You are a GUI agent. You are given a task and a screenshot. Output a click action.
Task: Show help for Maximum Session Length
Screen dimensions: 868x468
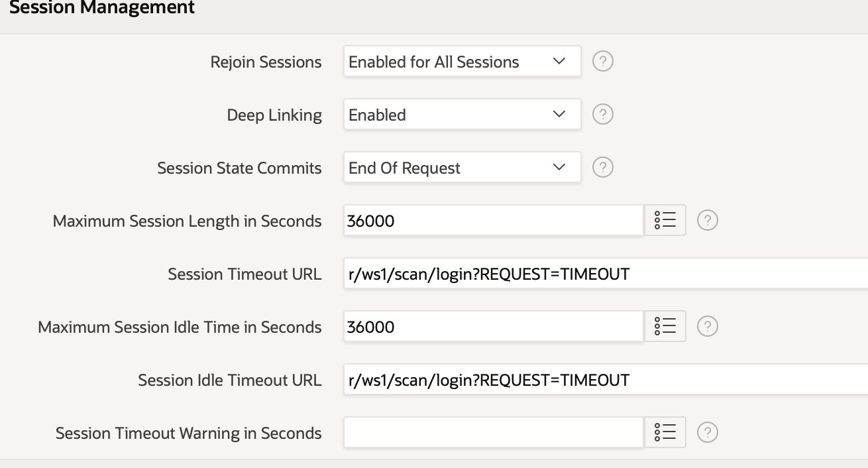(708, 221)
